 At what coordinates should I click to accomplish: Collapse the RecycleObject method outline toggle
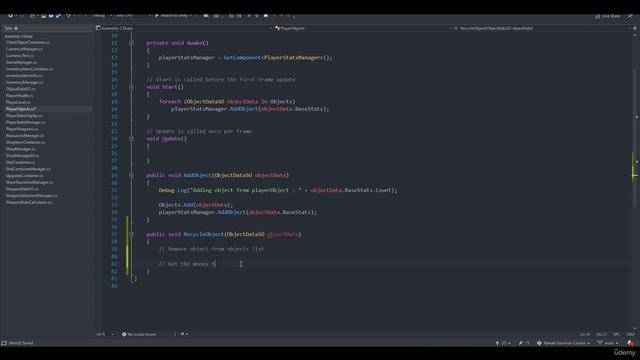[x=131, y=234]
